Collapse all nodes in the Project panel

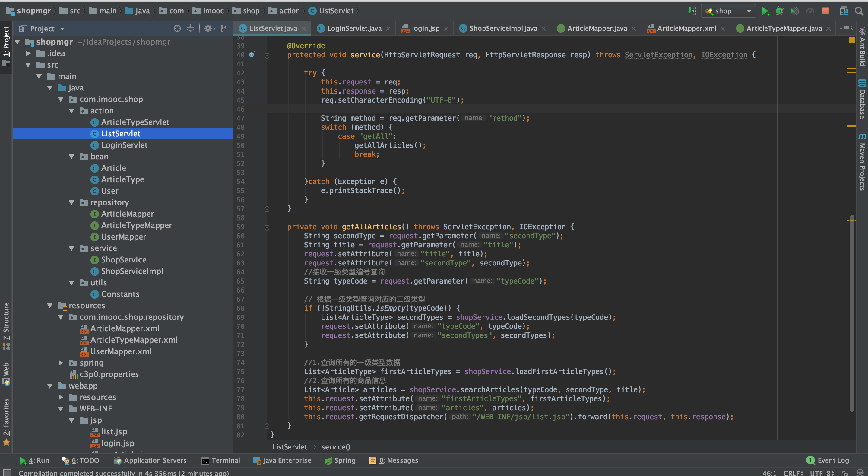coord(190,28)
